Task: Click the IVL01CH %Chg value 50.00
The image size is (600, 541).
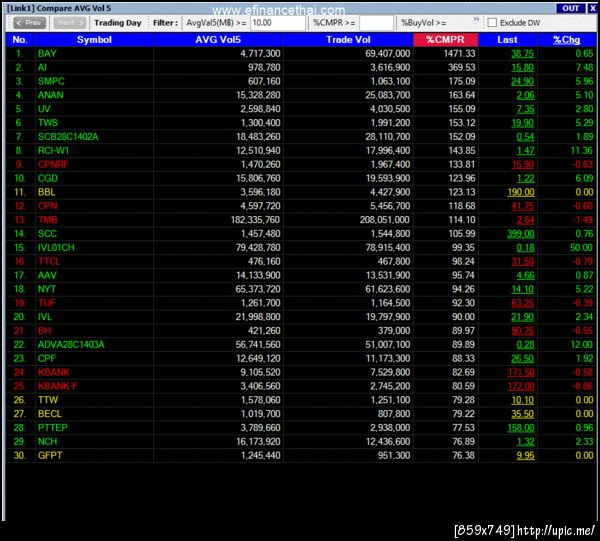Action: (581, 248)
